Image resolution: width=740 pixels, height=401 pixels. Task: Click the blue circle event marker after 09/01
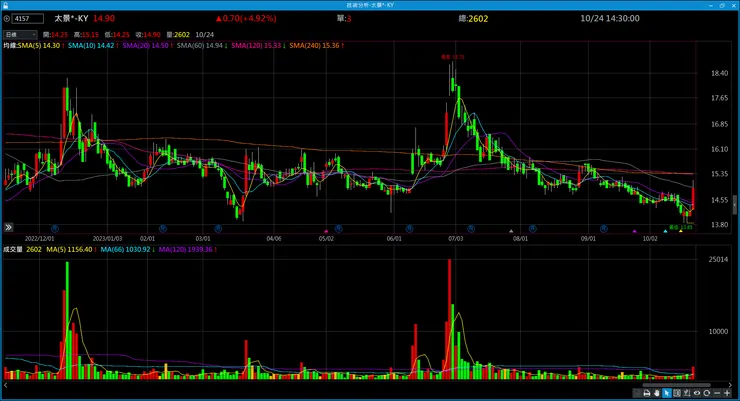click(x=604, y=228)
